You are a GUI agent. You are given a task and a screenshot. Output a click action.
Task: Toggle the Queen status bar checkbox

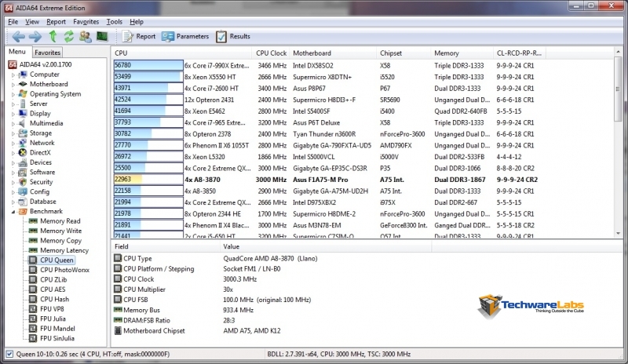tap(9, 354)
